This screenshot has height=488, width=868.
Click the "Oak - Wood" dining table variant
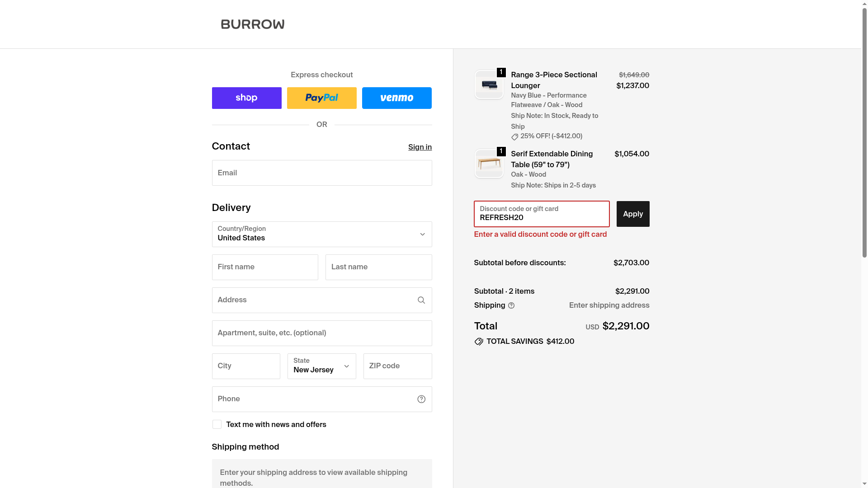[x=529, y=175]
